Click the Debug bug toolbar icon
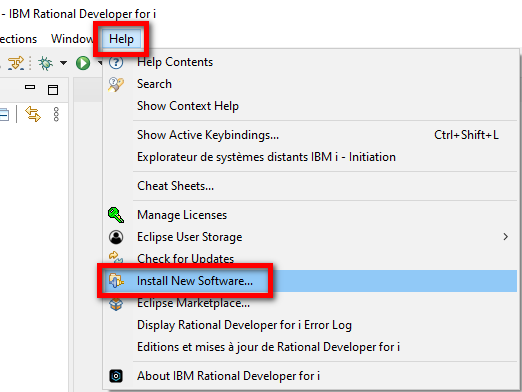The width and height of the screenshot is (522, 392). click(x=46, y=63)
